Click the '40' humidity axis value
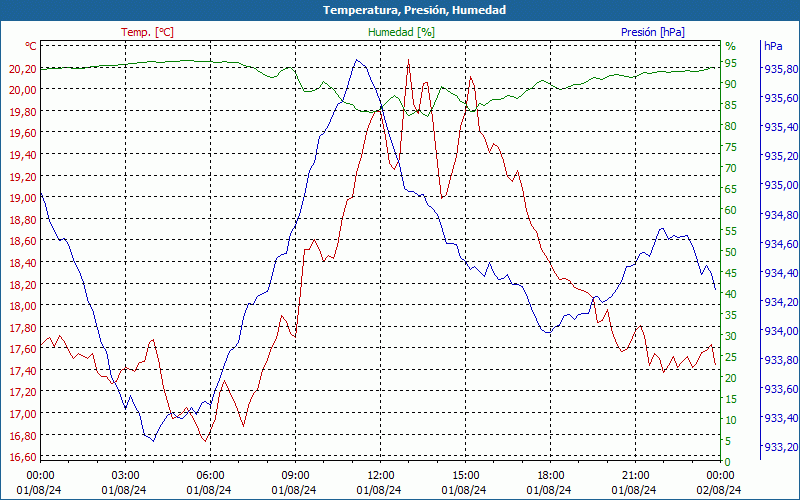Screen dimensions: 800x500 731,294
